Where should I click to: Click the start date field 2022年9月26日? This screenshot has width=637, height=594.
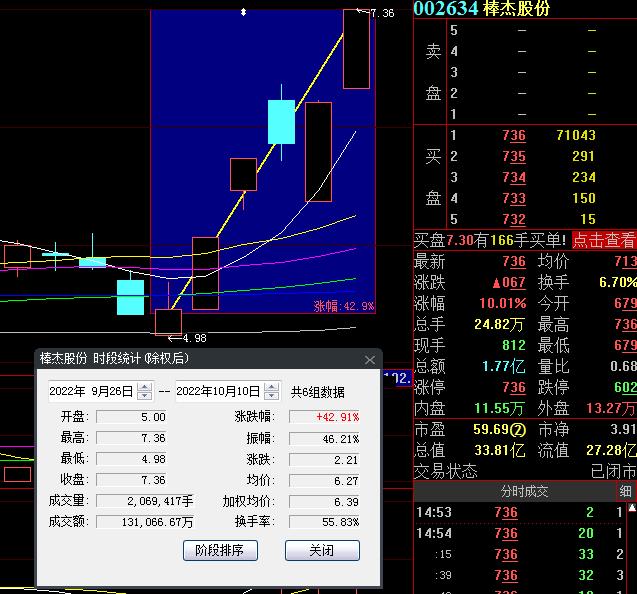pos(91,391)
